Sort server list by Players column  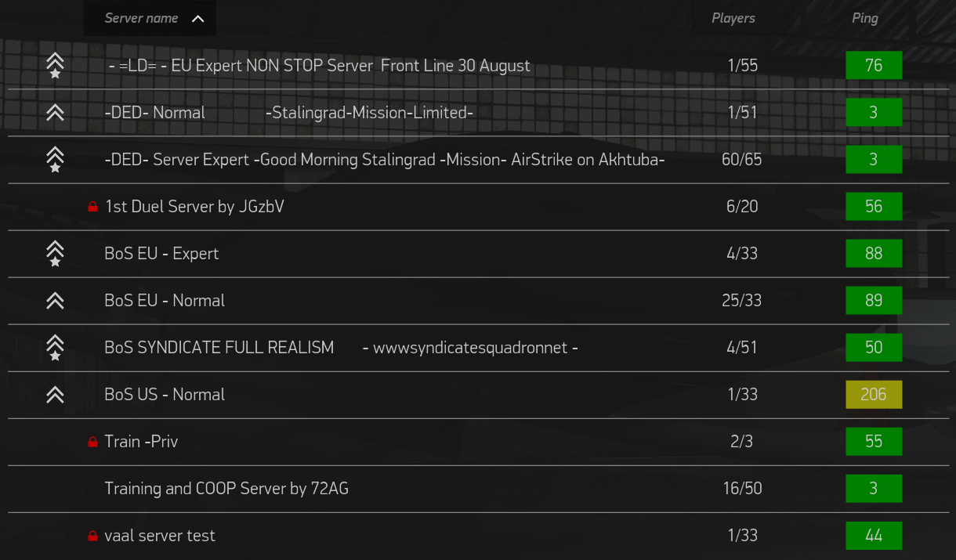(733, 18)
